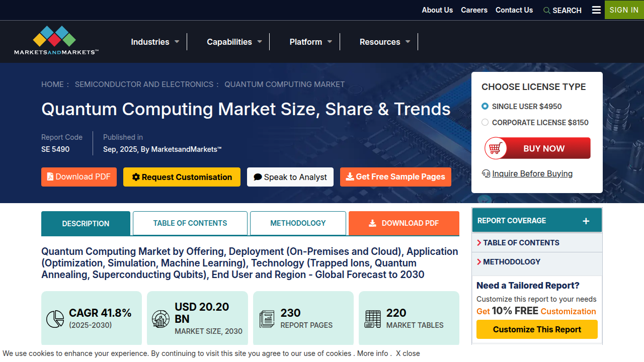Image resolution: width=644 pixels, height=362 pixels.
Task: Click the Choose License Type heading
Action: coord(534,87)
